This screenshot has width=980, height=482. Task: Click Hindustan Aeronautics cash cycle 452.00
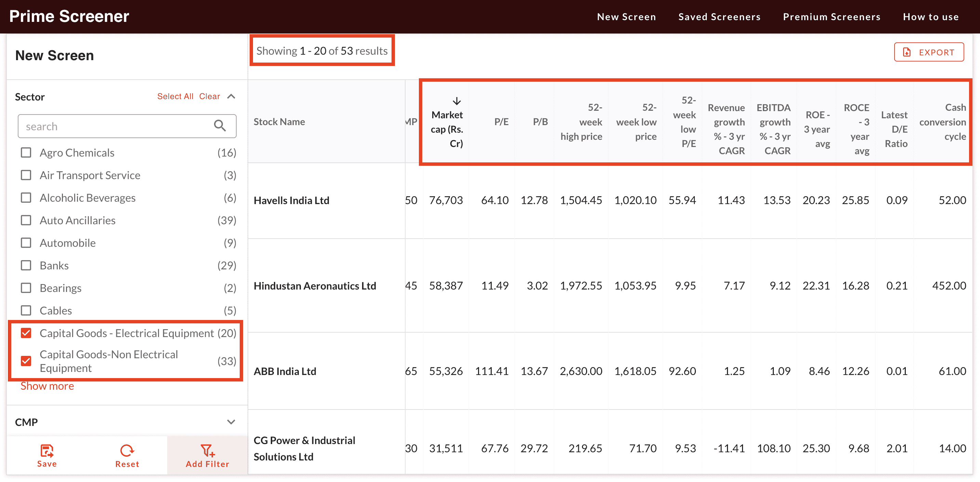[949, 286]
